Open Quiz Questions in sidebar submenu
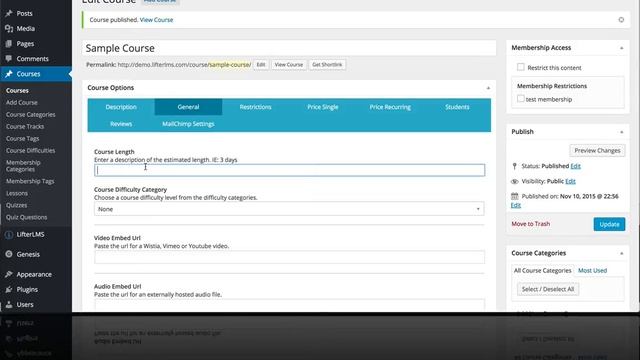640x360 pixels. click(27, 218)
